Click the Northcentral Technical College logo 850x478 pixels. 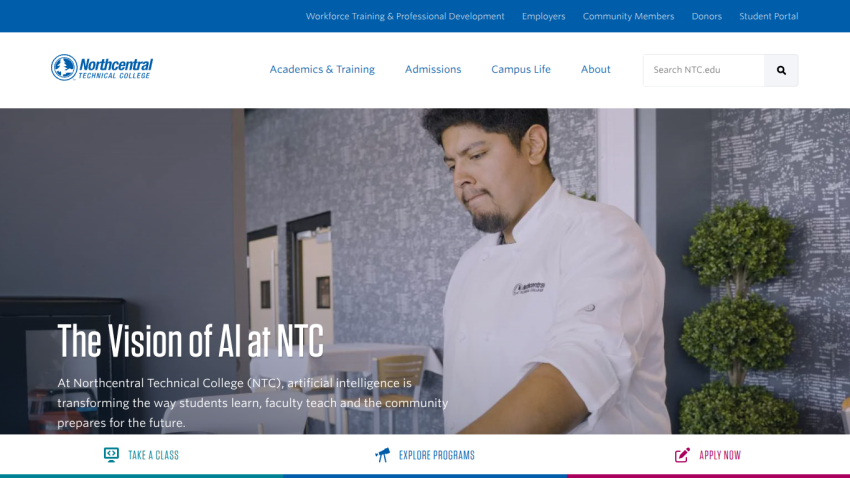(x=102, y=67)
